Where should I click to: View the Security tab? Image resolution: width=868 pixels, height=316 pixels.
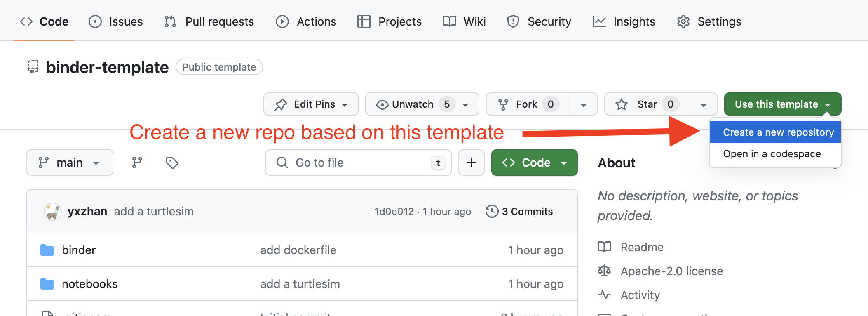(539, 21)
